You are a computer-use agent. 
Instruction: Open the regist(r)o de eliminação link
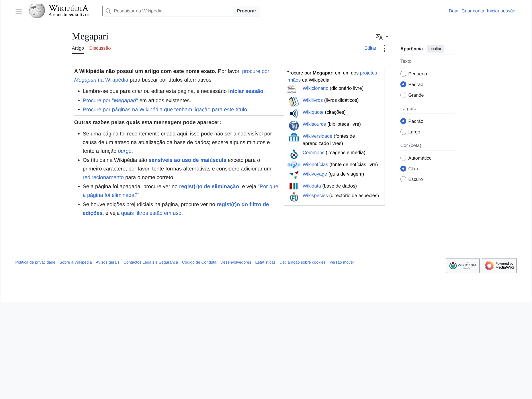[x=209, y=187]
